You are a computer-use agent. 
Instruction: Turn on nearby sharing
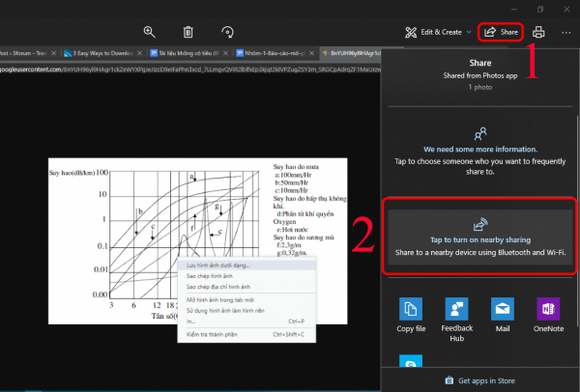pyautogui.click(x=480, y=237)
